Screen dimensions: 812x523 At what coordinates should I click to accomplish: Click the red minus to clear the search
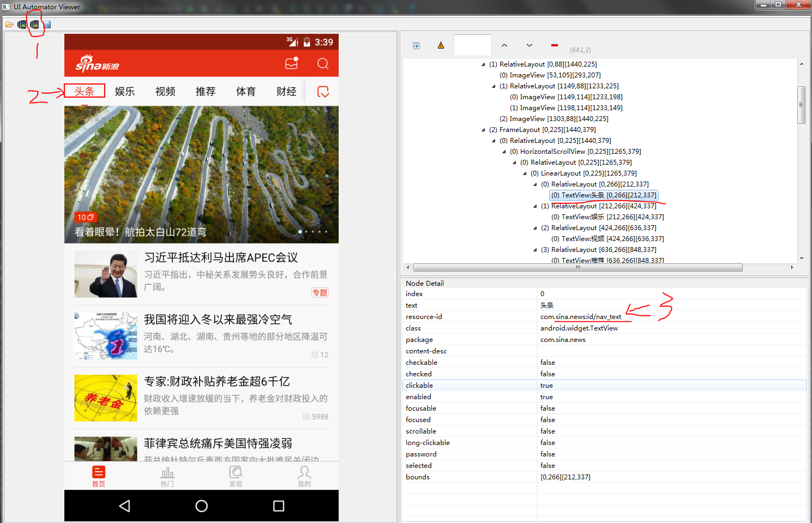pyautogui.click(x=554, y=45)
